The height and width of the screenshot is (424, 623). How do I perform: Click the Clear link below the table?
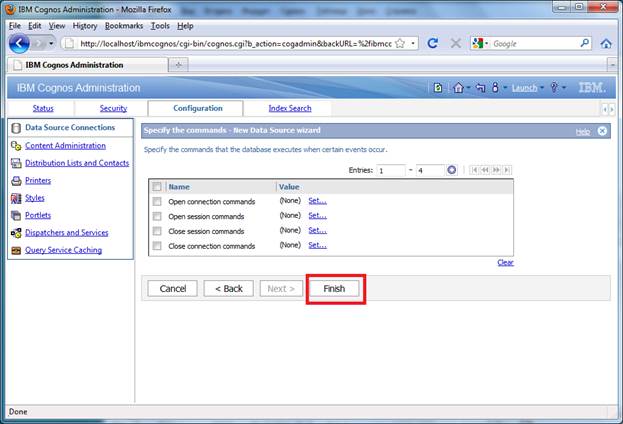pyautogui.click(x=505, y=262)
